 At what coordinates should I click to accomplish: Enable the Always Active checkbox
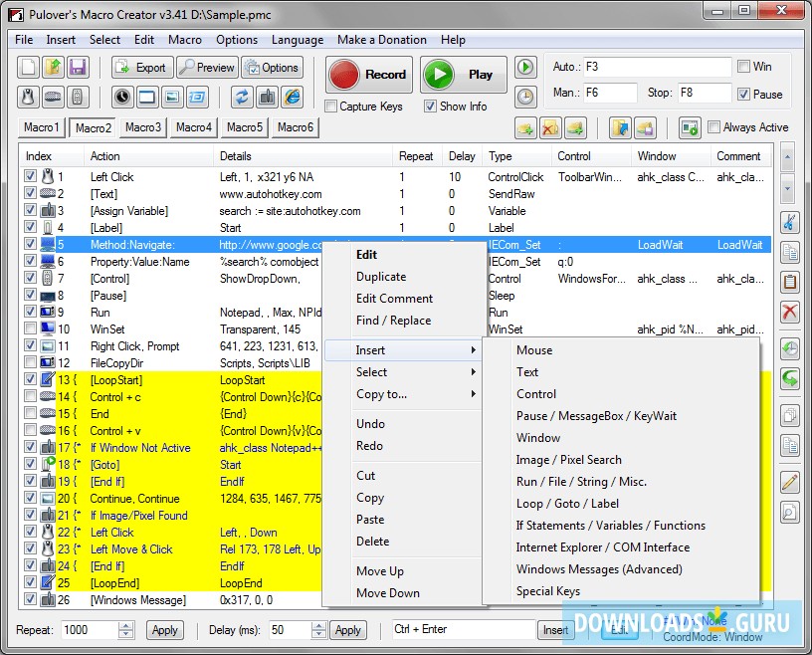[x=713, y=127]
